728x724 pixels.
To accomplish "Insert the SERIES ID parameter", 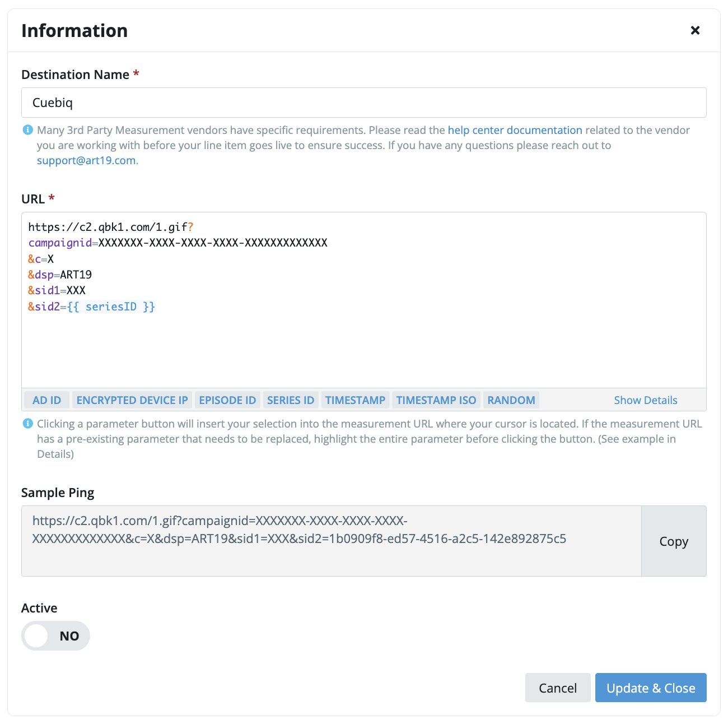I will [291, 400].
